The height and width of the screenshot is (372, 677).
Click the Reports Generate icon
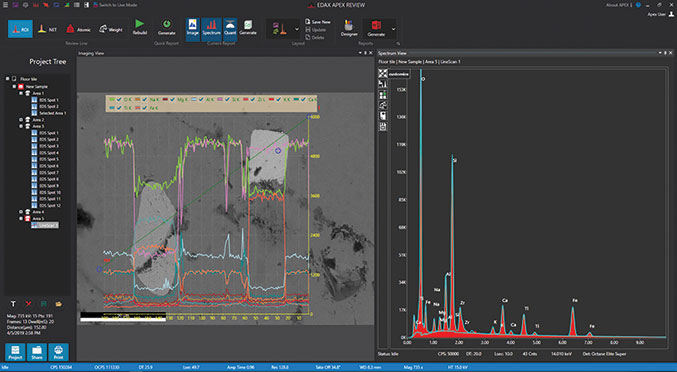point(376,25)
